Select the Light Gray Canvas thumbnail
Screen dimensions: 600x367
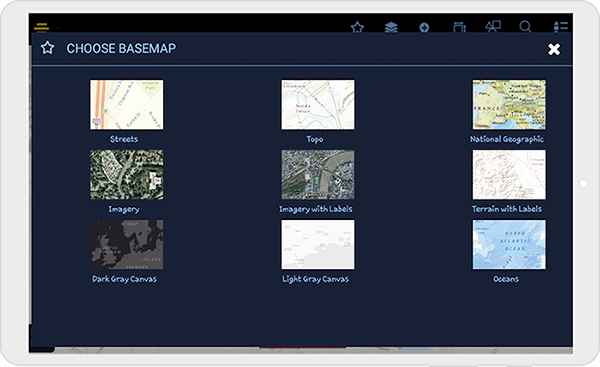(x=318, y=245)
